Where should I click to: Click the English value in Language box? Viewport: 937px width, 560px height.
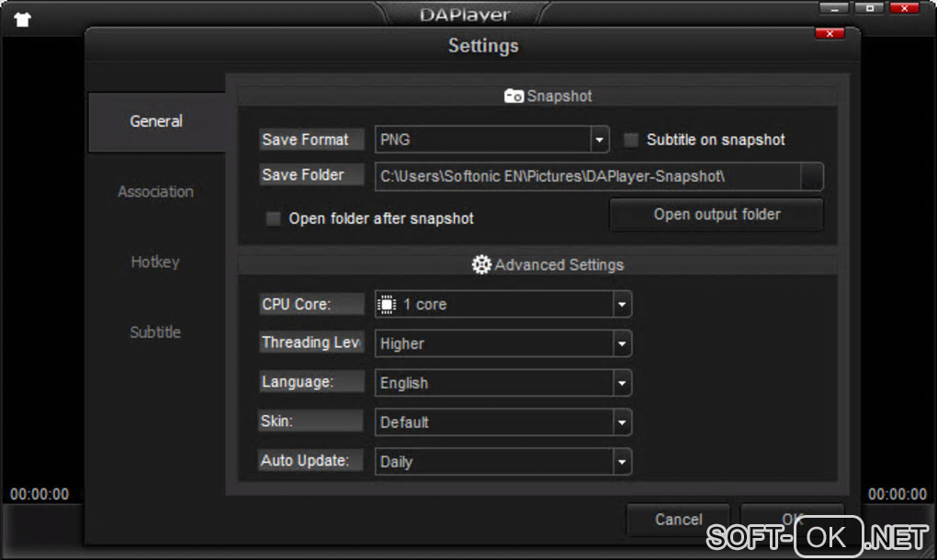coord(404,384)
